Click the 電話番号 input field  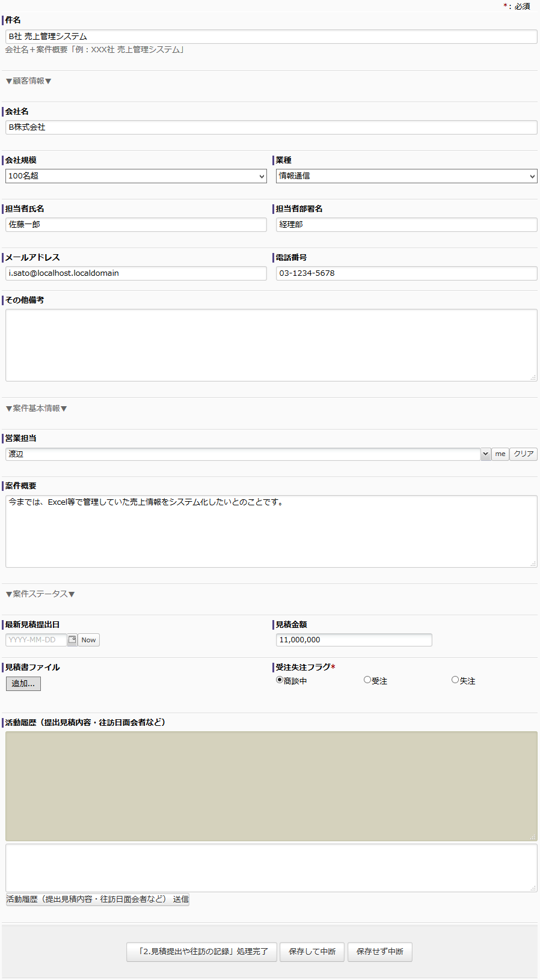click(407, 273)
